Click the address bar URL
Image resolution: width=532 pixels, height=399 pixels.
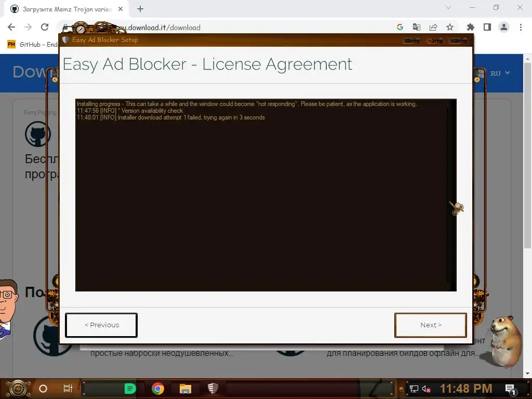[164, 28]
